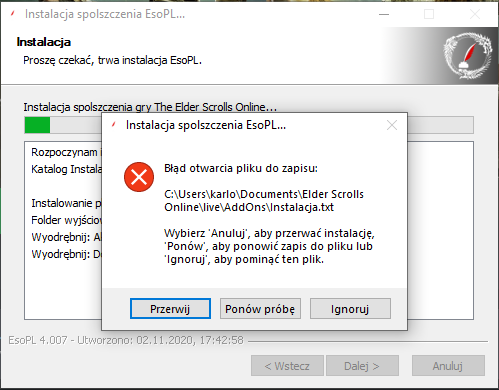This screenshot has width=499, height=390.
Task: Close the error dialog with the X
Action: point(392,125)
